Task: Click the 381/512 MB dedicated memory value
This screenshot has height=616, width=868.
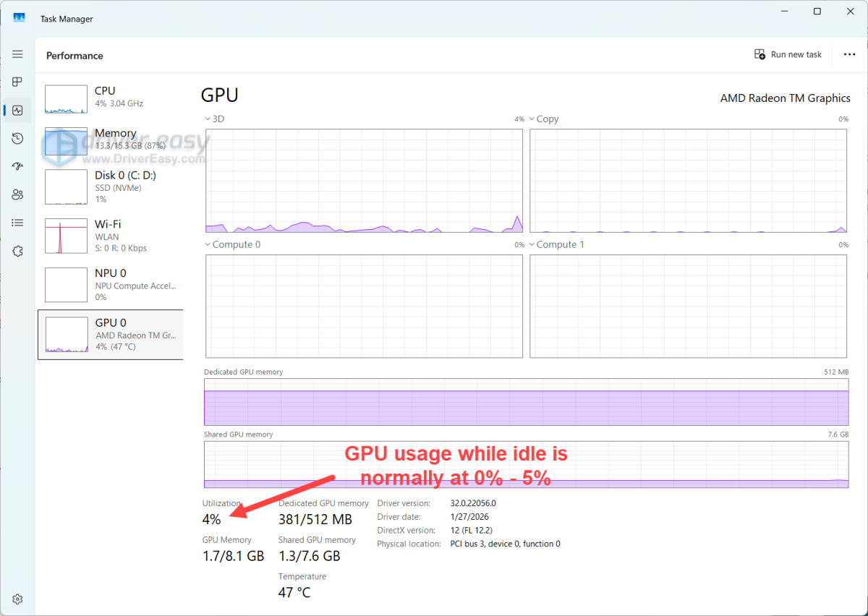Action: coord(315,519)
